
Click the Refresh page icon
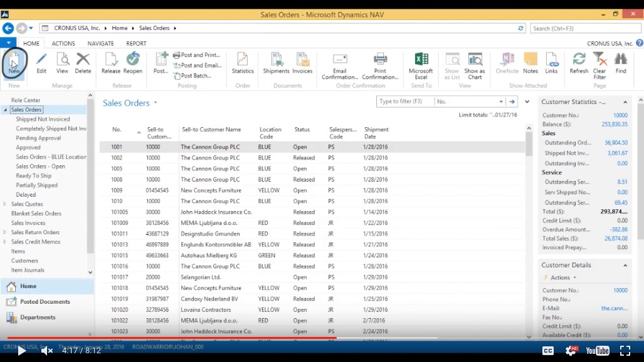579,59
